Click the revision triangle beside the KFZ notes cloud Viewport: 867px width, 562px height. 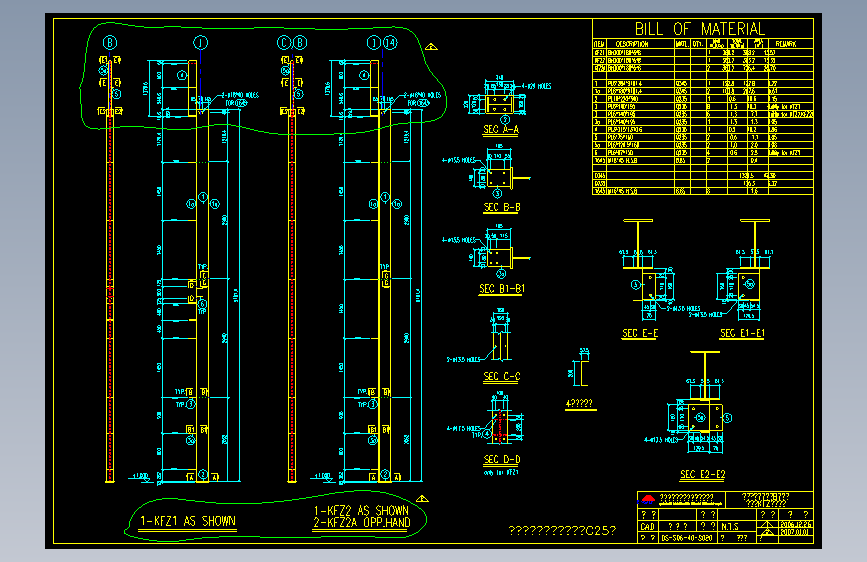tap(422, 499)
